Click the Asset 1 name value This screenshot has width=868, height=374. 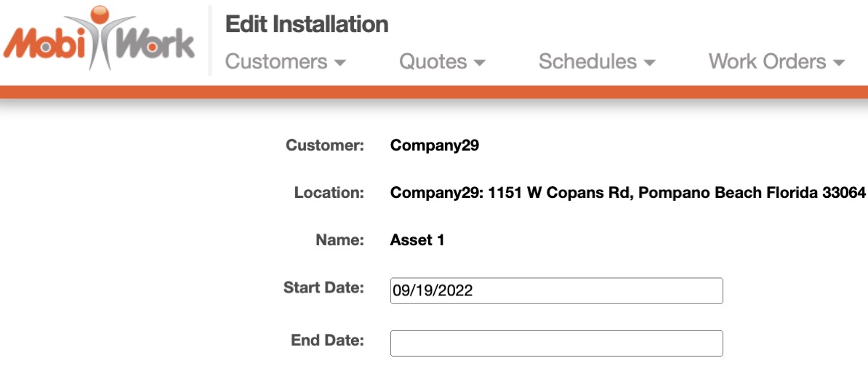[417, 240]
